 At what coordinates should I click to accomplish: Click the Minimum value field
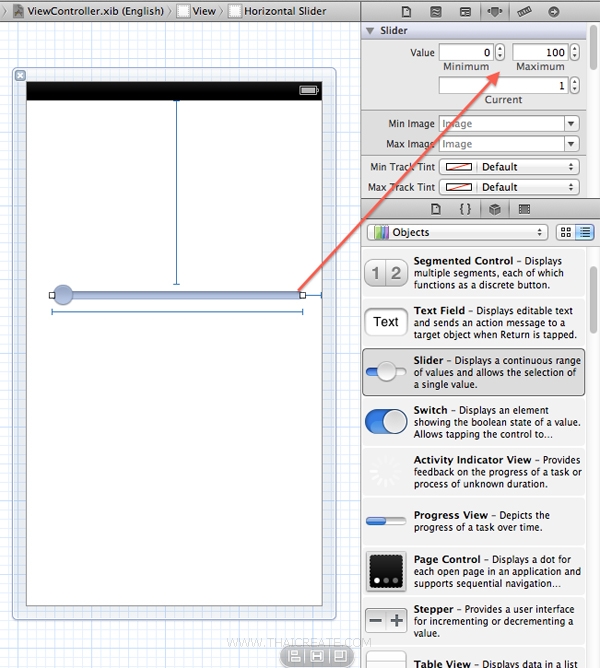click(466, 52)
